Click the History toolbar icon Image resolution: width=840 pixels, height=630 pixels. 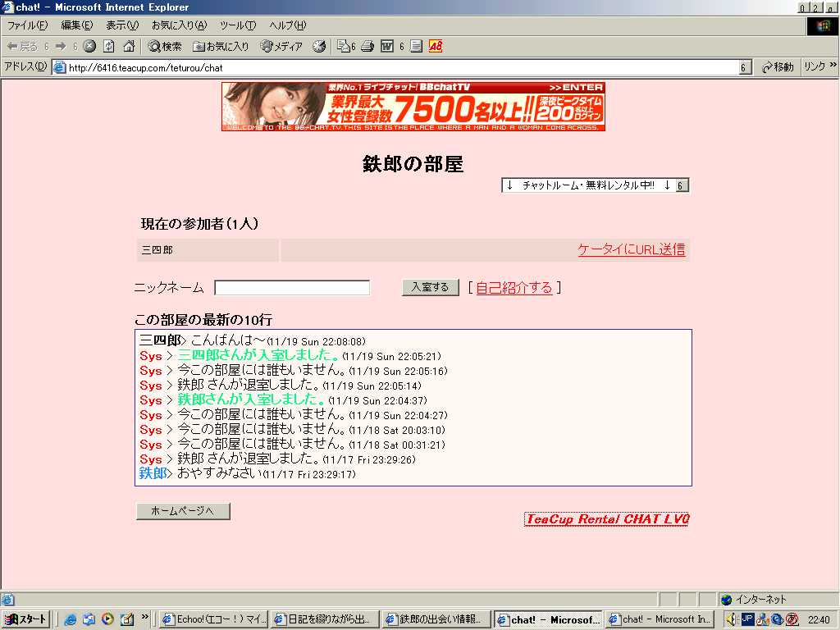319,46
